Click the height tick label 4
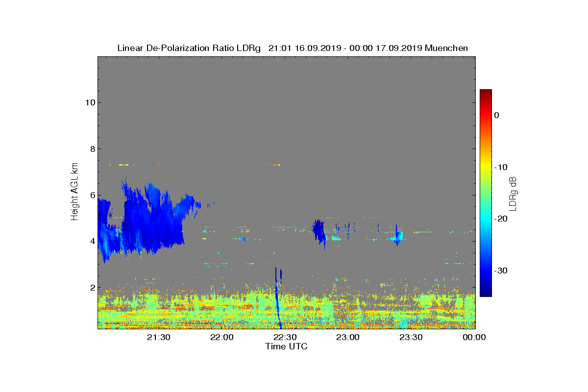The image size is (588, 392). coord(92,241)
